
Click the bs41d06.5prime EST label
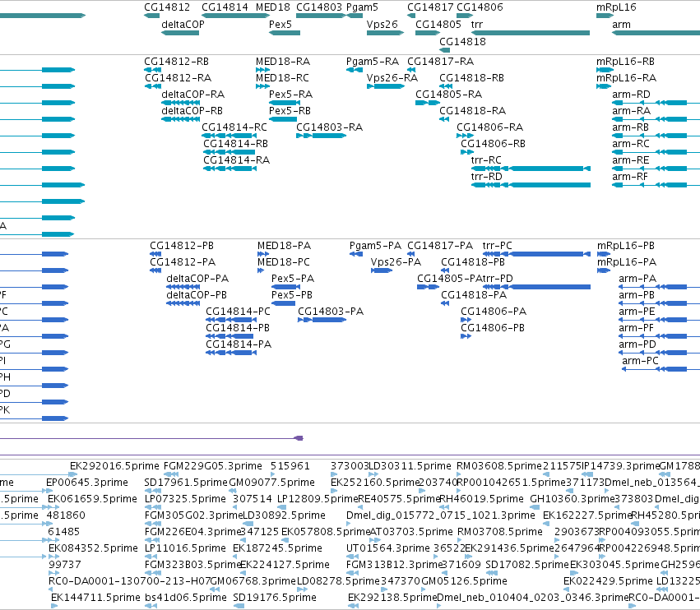point(186,598)
